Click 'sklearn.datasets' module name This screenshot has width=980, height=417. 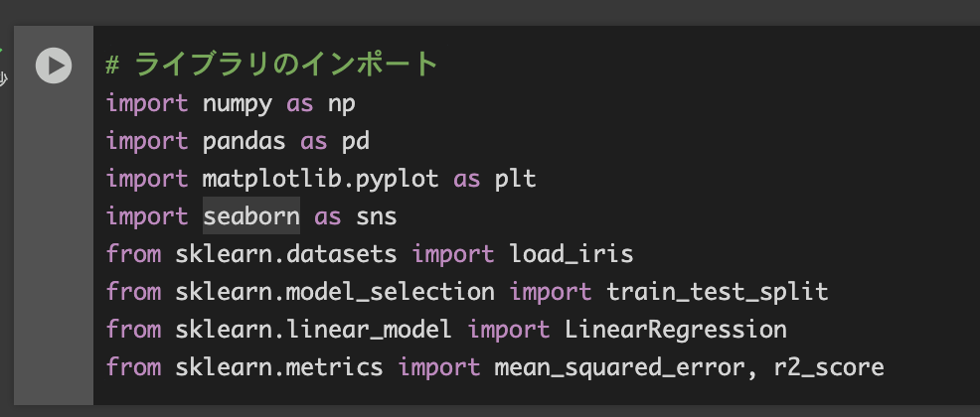point(286,254)
